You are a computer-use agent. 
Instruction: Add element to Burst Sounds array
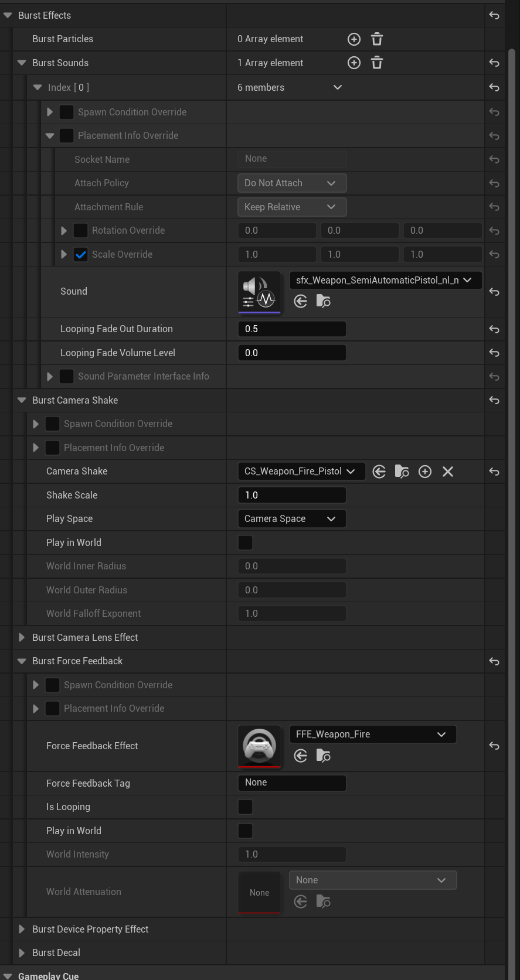tap(354, 63)
